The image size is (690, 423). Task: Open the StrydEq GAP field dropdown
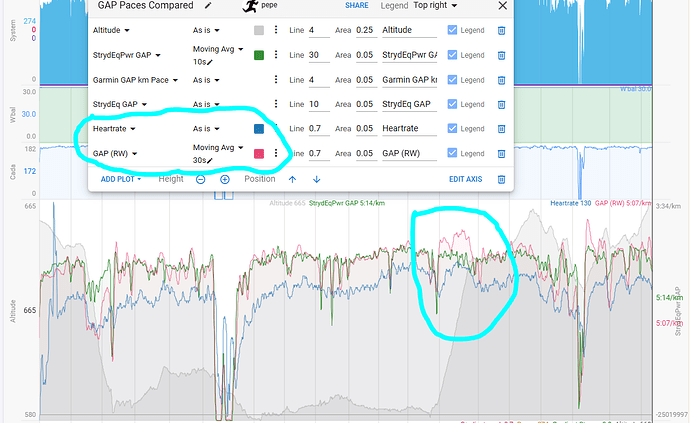pyautogui.click(x=120, y=104)
